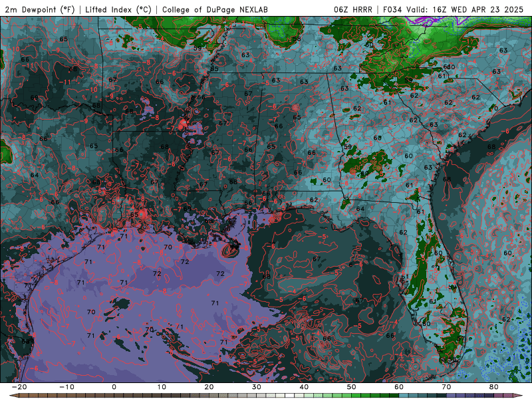Click the 70 tick label on color scale
The width and height of the screenshot is (532, 399).
(x=446, y=387)
